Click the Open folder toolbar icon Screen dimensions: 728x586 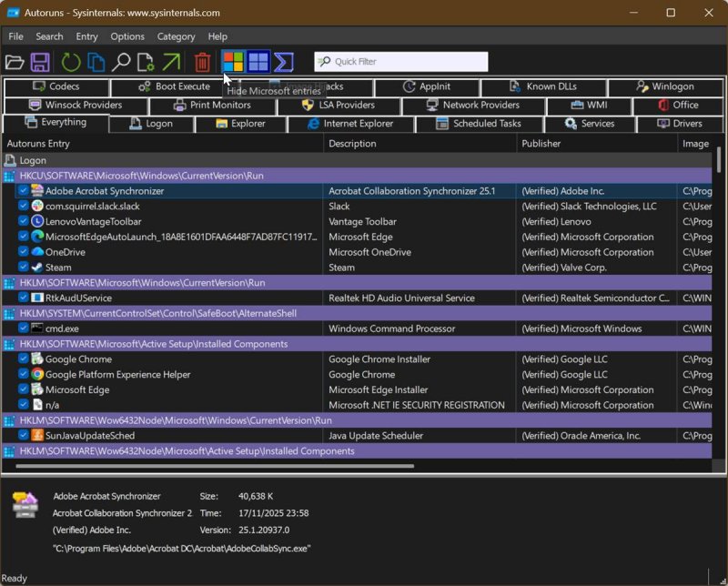click(x=15, y=62)
